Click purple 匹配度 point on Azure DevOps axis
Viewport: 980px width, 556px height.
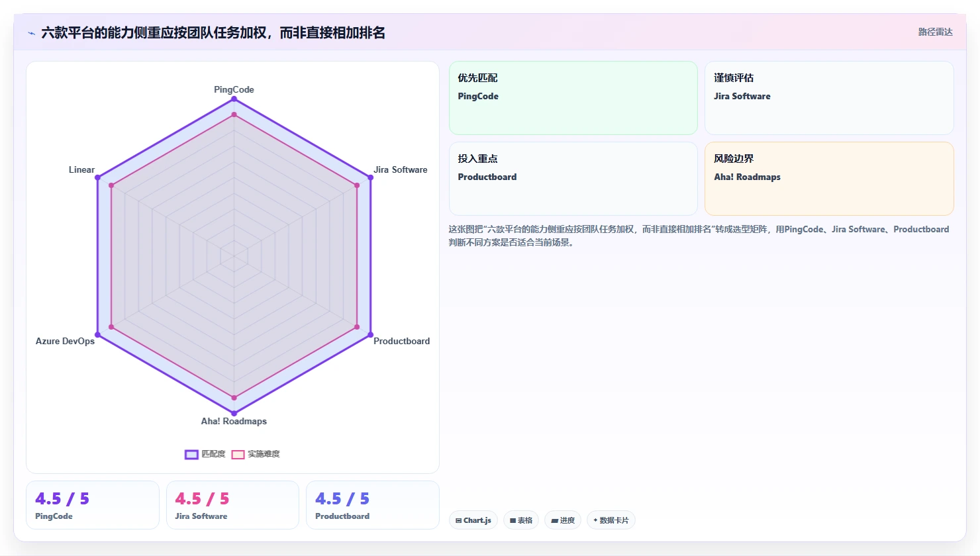coord(97,335)
